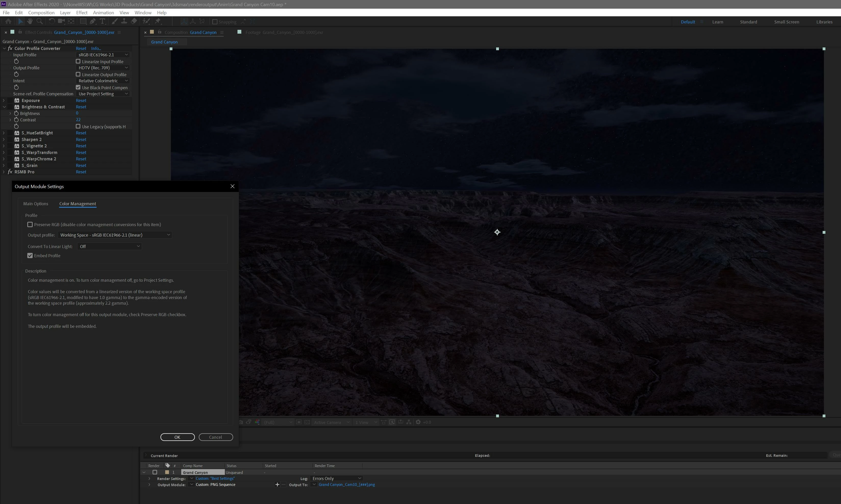Select the Type tool
Screen dimensions: 841x504
102,21
